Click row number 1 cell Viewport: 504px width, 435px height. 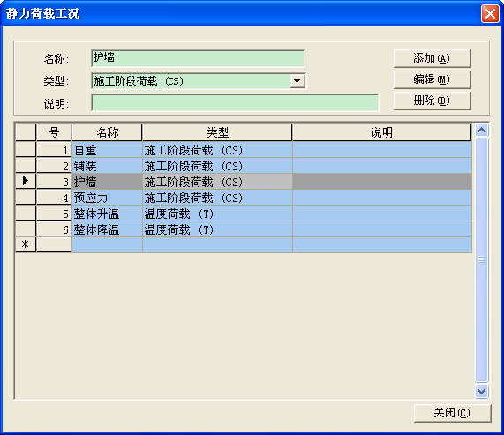(x=54, y=150)
